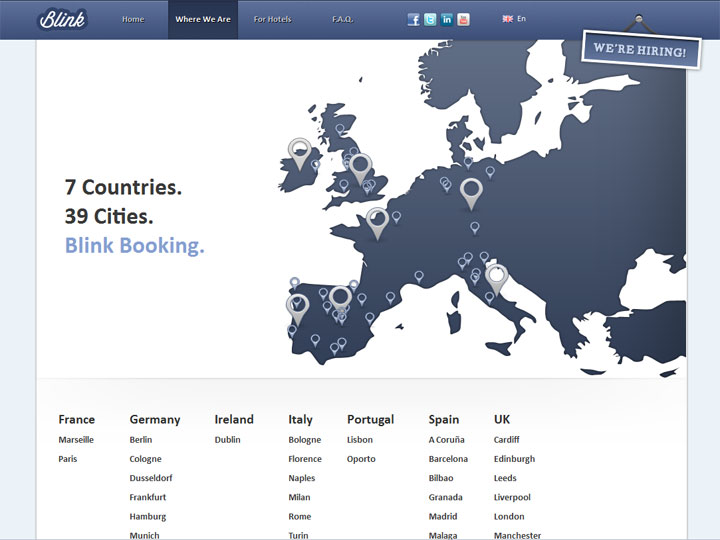Screen dimensions: 720x540
Task: Open Edinburgh under UK
Action: pos(514,459)
